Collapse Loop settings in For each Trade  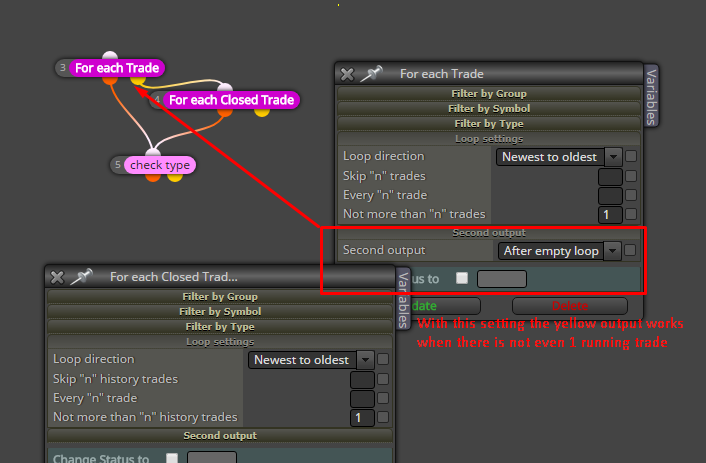click(489, 139)
